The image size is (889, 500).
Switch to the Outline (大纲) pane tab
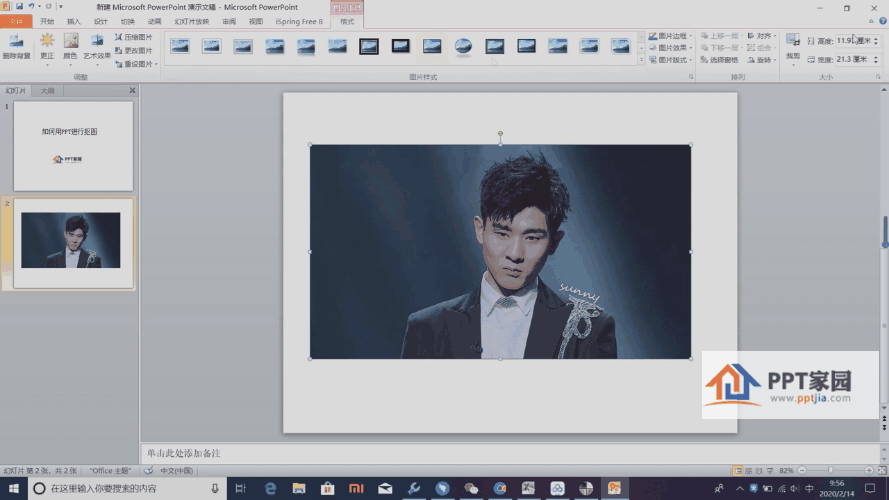(x=48, y=91)
